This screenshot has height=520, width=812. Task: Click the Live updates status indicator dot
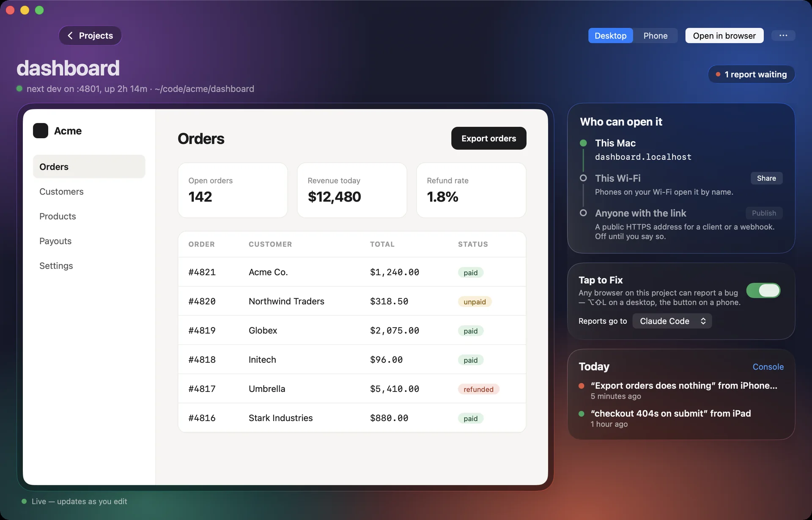coord(24,501)
